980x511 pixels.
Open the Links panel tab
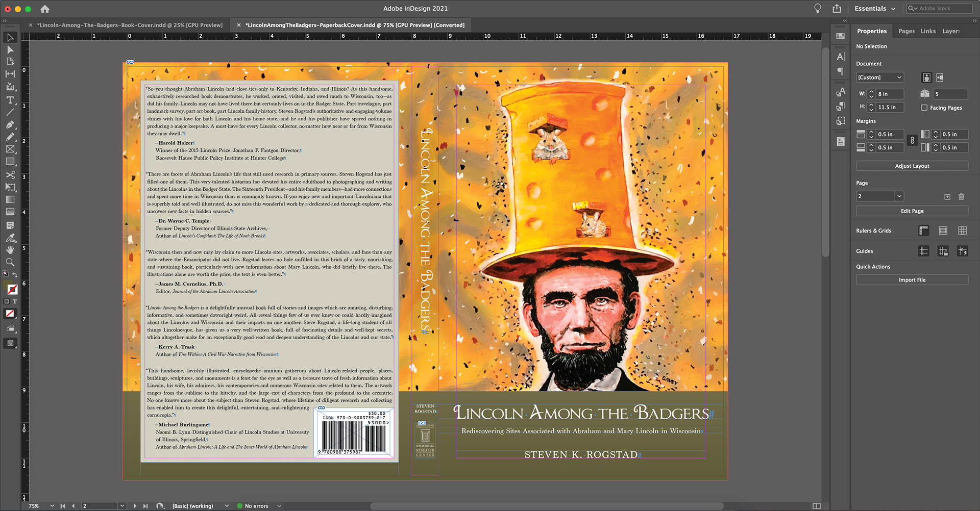click(x=928, y=31)
